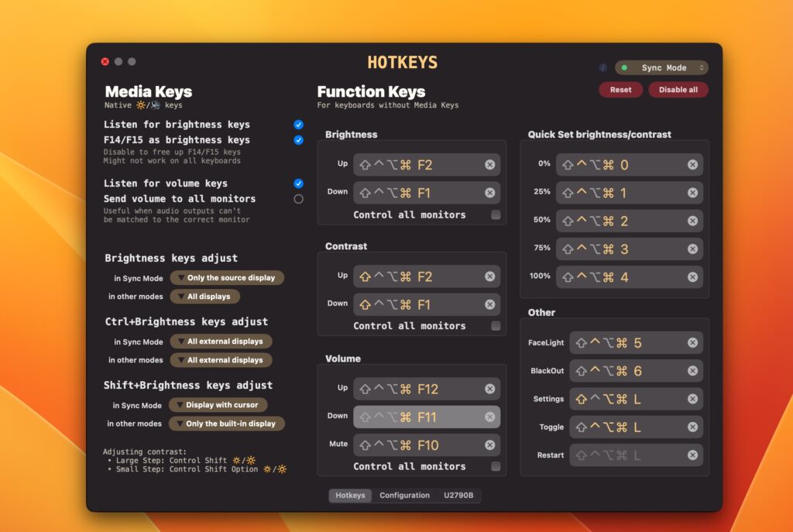
Task: Open the Sync Mode dropdown
Action: pos(662,68)
